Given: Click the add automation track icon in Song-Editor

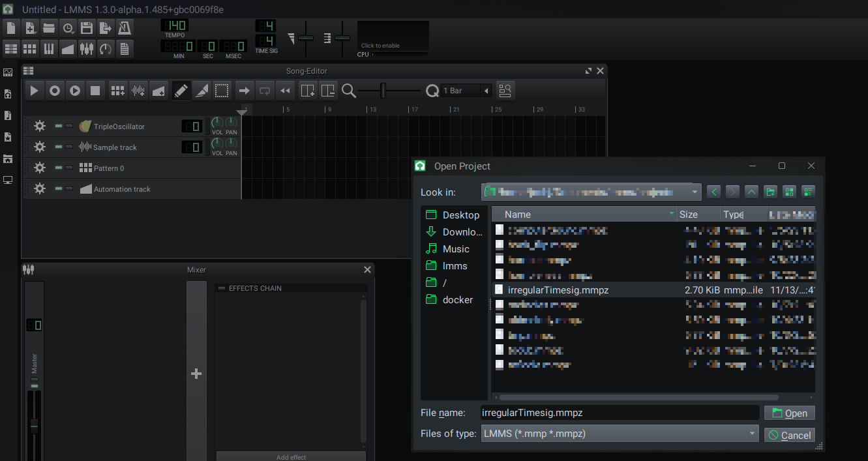Looking at the screenshot, I should [158, 91].
